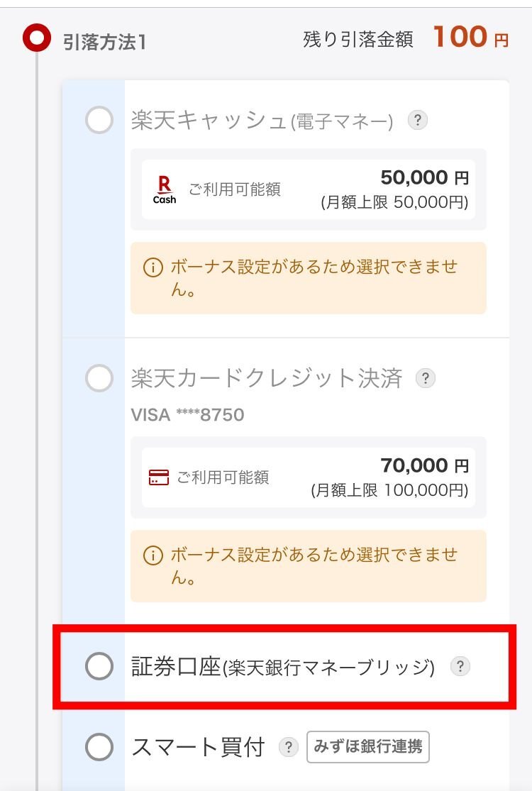Click the 楽天カード 70,000円 available amount box
532x791 pixels.
coord(308,477)
